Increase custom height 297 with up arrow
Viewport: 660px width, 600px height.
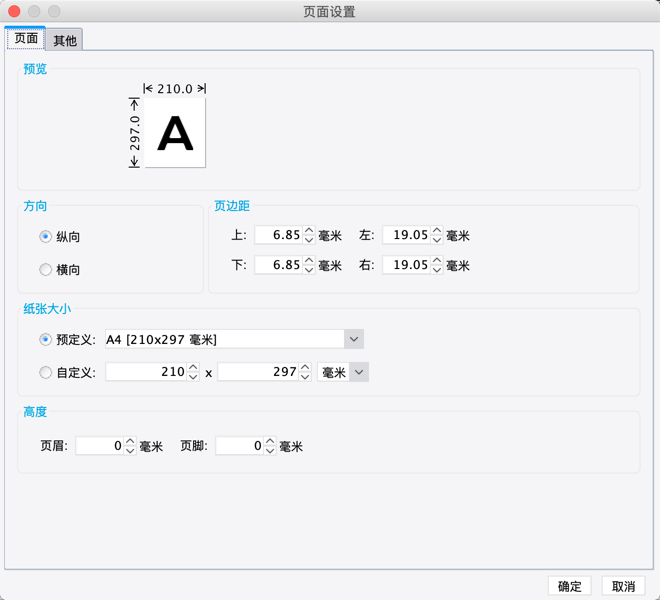click(x=305, y=368)
